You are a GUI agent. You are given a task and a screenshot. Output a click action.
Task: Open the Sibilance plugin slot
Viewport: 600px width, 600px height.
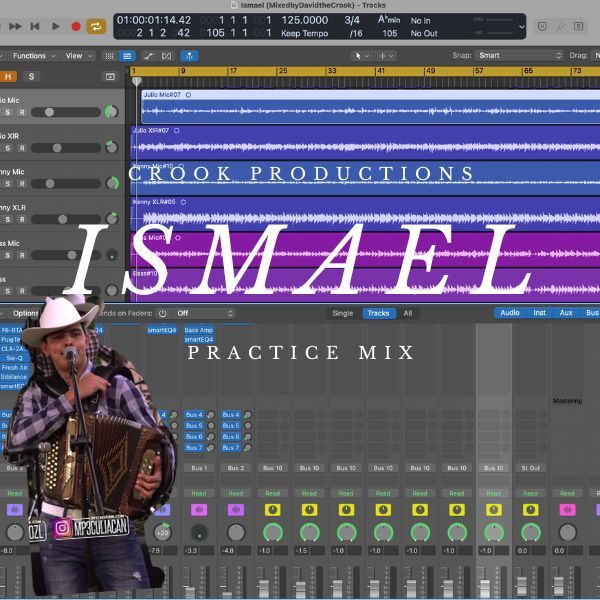click(x=14, y=377)
